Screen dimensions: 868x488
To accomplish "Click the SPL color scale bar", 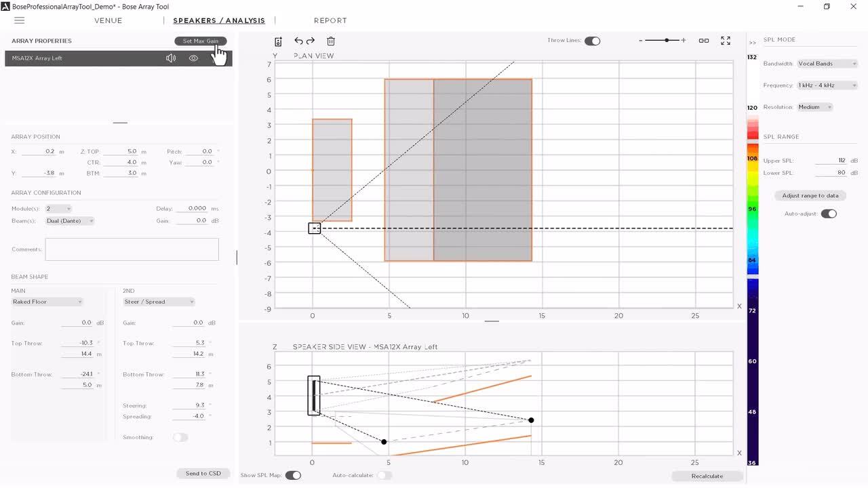I will pos(753,291).
